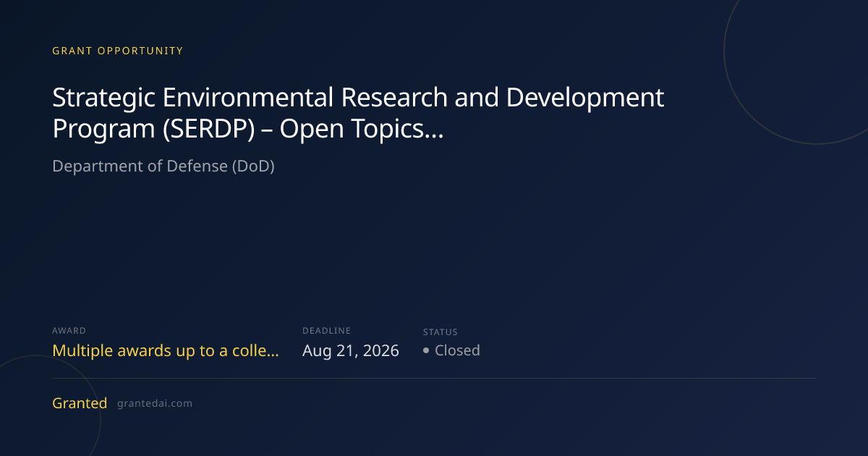Click the grey dot beside Closed
This screenshot has height=456, width=868.
427,351
